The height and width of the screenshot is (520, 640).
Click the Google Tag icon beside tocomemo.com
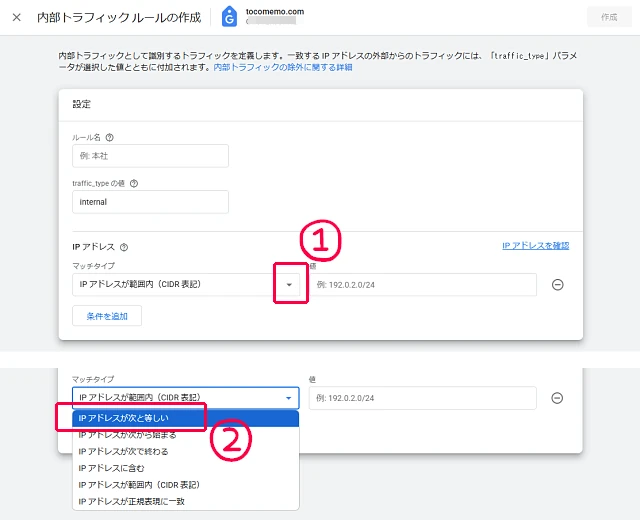[229, 16]
